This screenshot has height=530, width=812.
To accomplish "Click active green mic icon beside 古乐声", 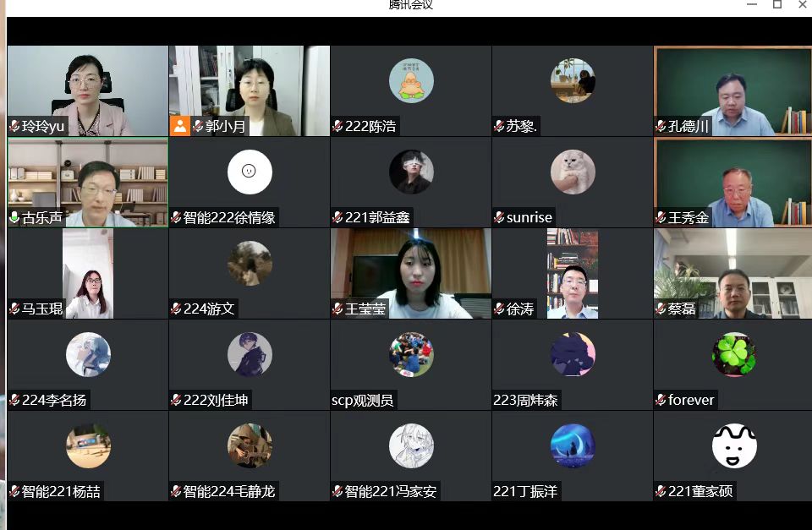I will click(14, 217).
